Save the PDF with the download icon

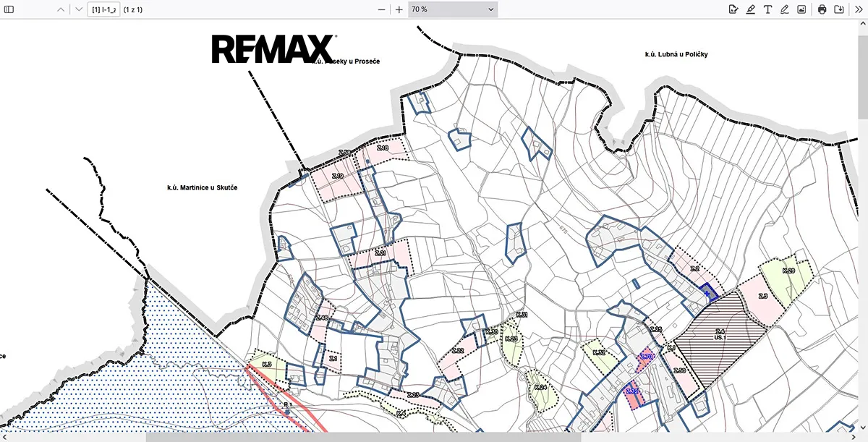click(x=839, y=9)
